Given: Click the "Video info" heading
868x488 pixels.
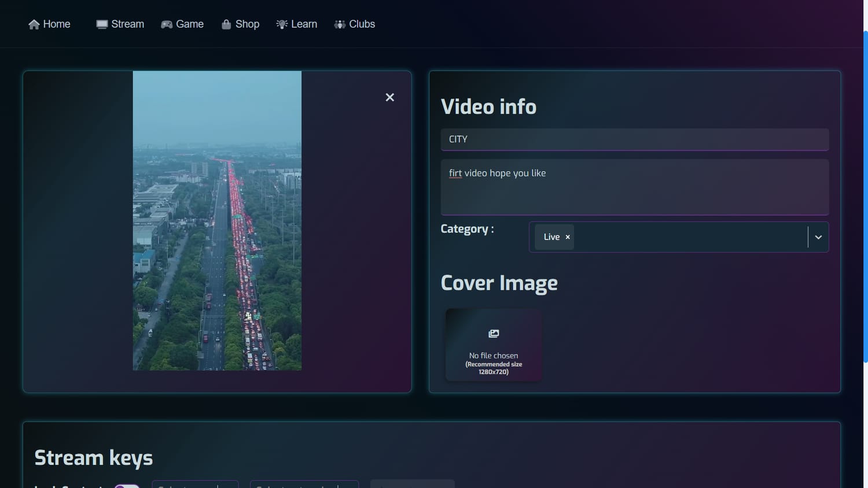Looking at the screenshot, I should 489,107.
